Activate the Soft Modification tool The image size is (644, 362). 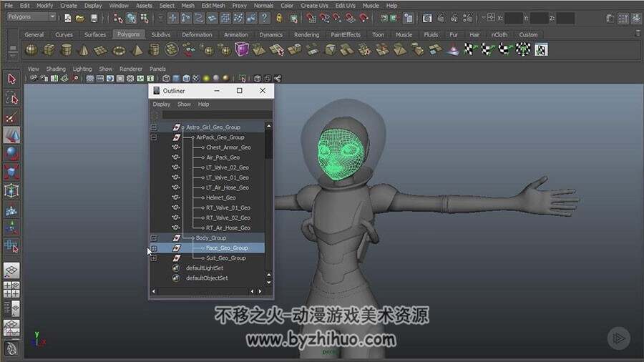(11, 210)
